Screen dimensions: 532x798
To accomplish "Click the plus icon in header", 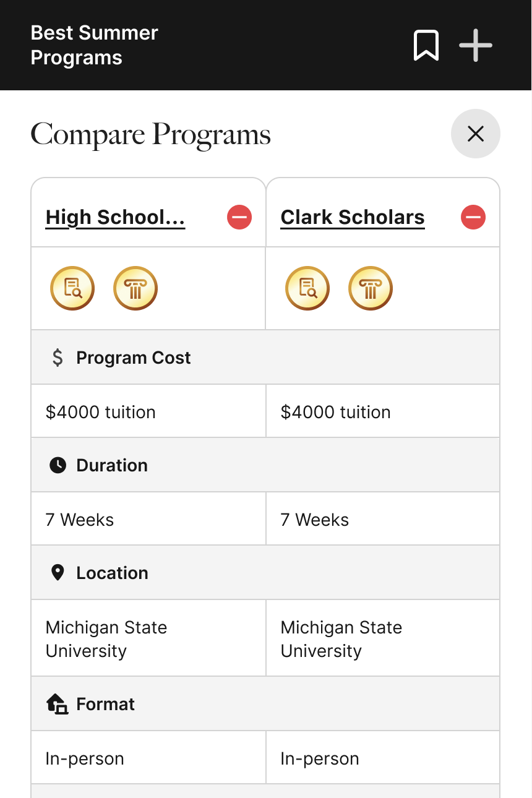I will point(475,45).
